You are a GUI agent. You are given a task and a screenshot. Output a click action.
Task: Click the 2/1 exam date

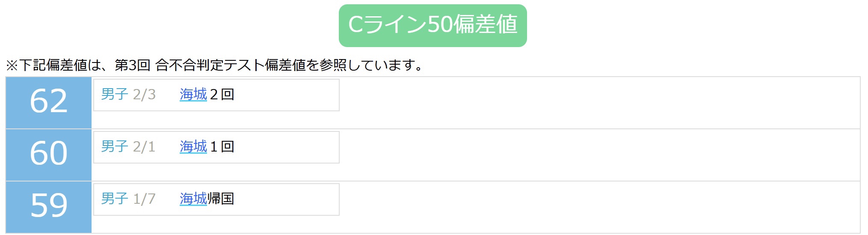tap(144, 146)
